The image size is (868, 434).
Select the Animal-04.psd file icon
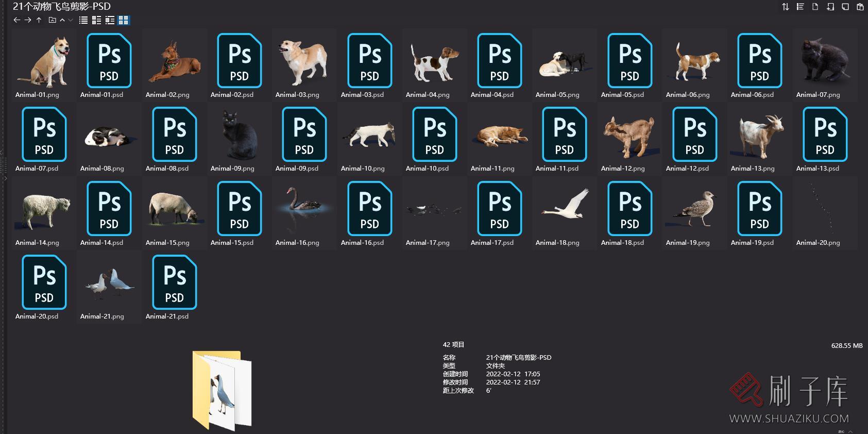499,61
